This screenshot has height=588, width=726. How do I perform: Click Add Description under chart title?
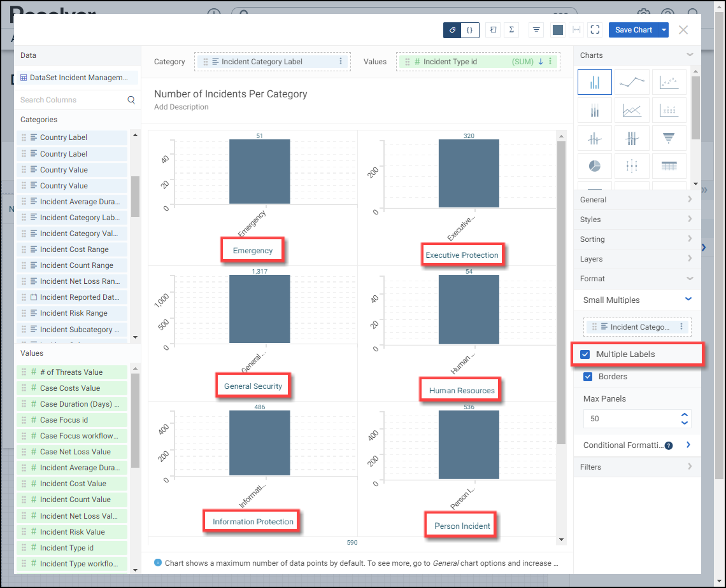click(181, 107)
